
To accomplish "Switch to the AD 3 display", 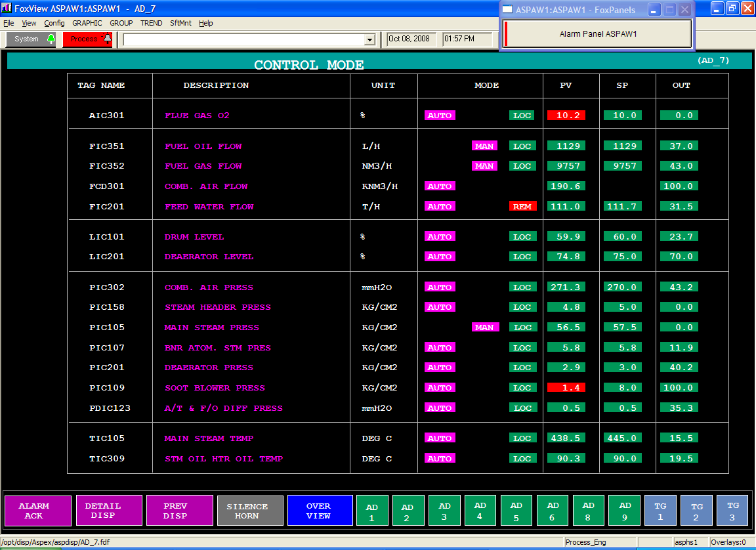I will point(445,511).
